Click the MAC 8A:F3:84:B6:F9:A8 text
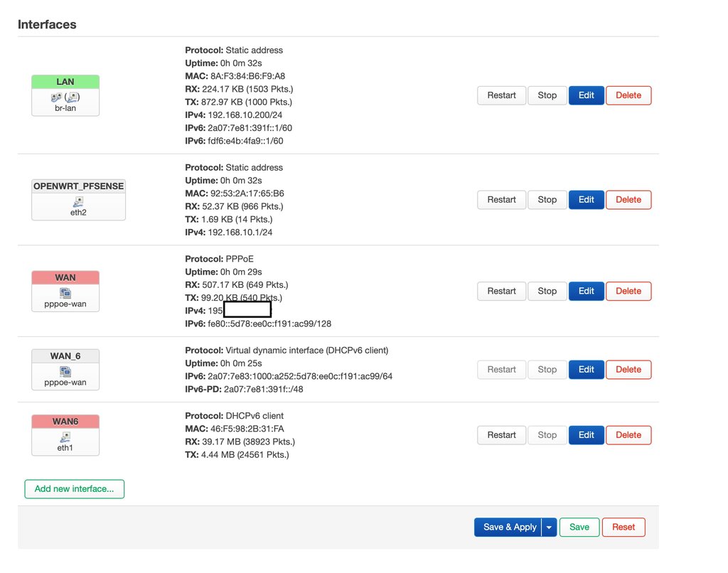This screenshot has width=728, height=573. point(235,75)
